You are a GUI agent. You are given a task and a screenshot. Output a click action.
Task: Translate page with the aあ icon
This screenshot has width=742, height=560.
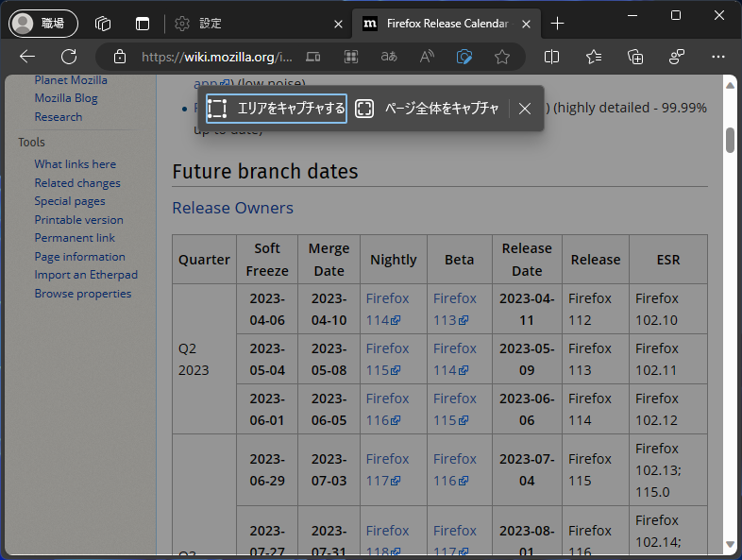tap(389, 57)
